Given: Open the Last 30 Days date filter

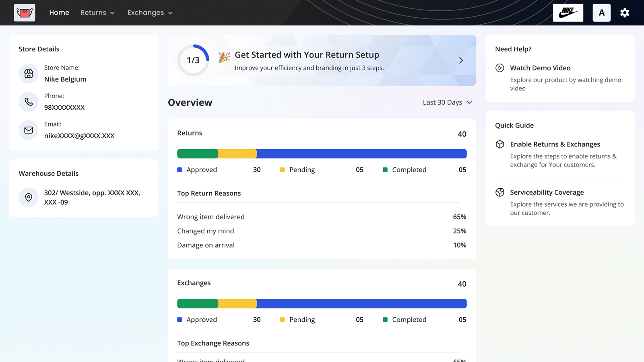Looking at the screenshot, I should pos(447,103).
